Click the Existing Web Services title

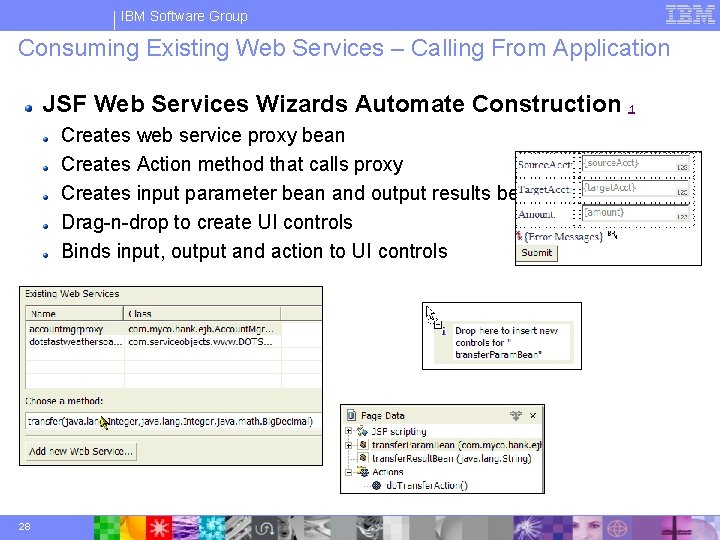coord(72,294)
